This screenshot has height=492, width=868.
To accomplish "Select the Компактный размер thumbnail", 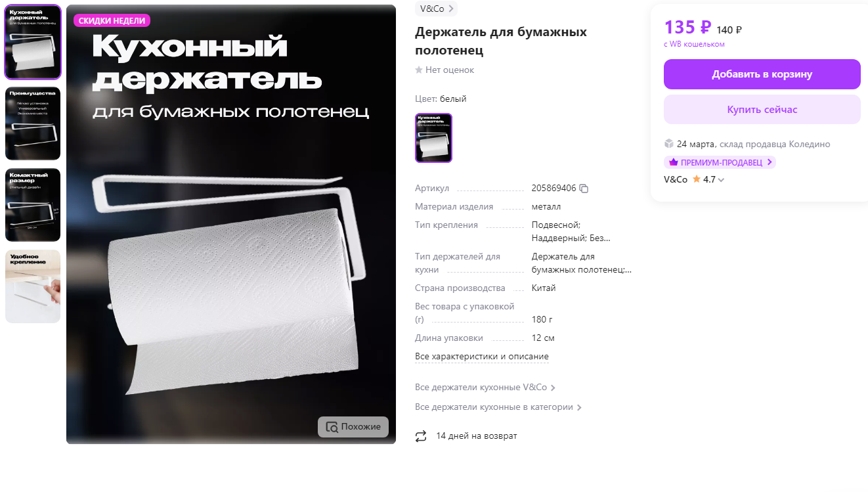I will [x=33, y=205].
